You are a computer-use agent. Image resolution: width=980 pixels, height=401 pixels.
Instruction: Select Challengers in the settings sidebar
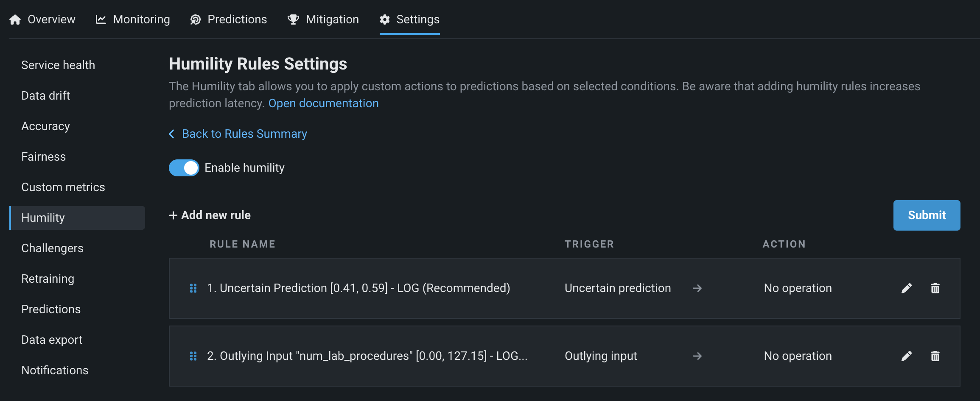point(52,248)
